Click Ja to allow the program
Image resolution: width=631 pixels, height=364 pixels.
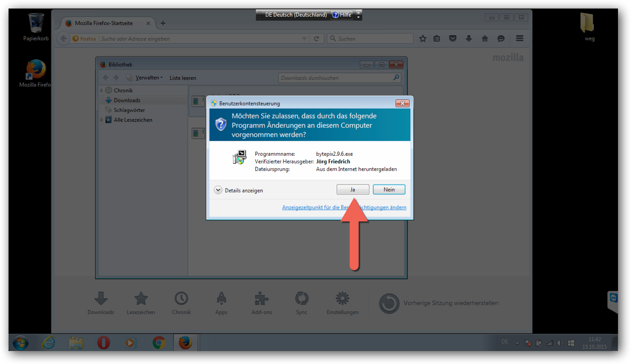point(353,190)
